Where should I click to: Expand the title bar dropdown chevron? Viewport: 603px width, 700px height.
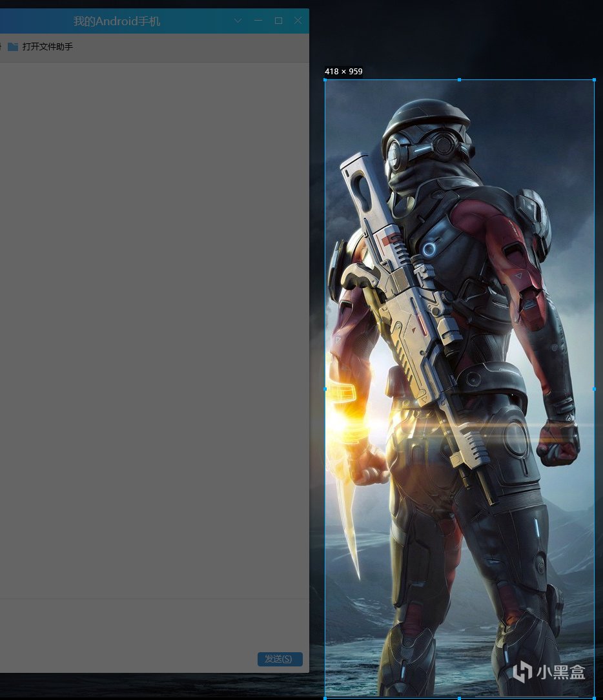(x=238, y=21)
